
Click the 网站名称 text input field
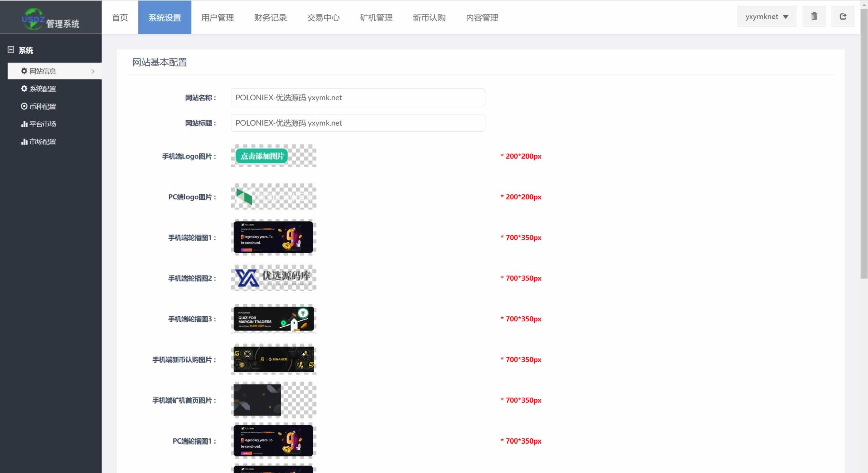358,98
